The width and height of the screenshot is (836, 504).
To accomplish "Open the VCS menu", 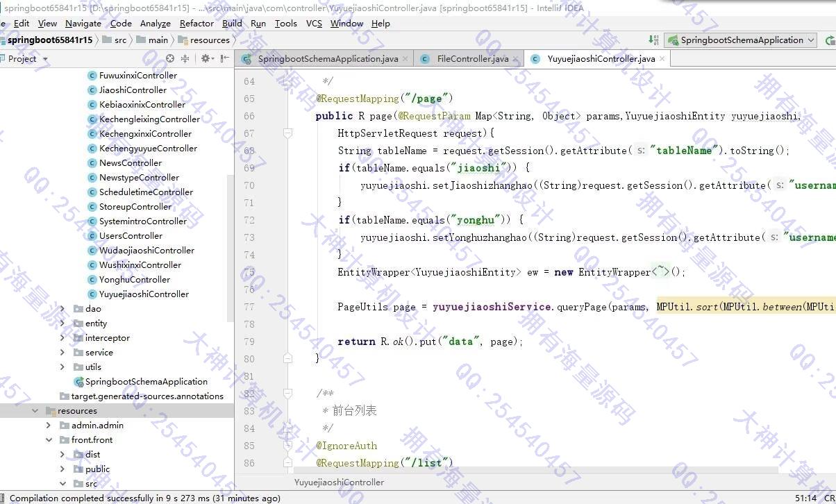I will click(315, 23).
